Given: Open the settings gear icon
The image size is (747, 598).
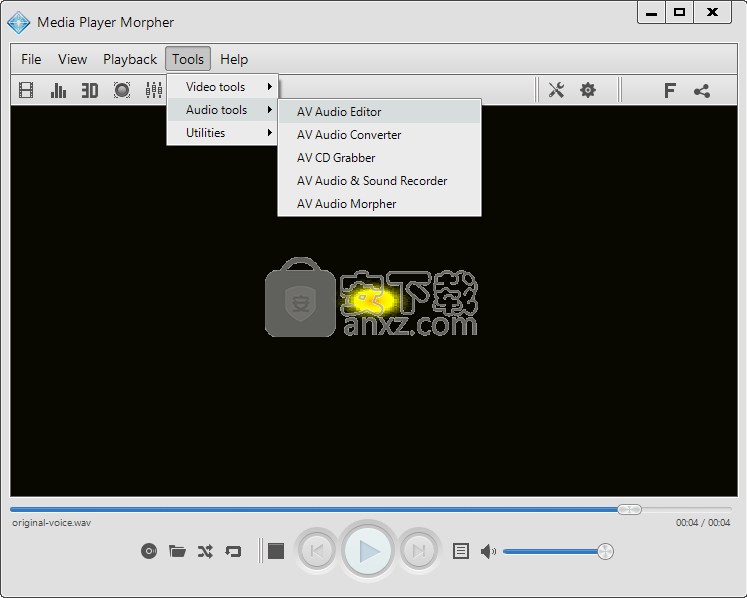Looking at the screenshot, I should (x=588, y=90).
